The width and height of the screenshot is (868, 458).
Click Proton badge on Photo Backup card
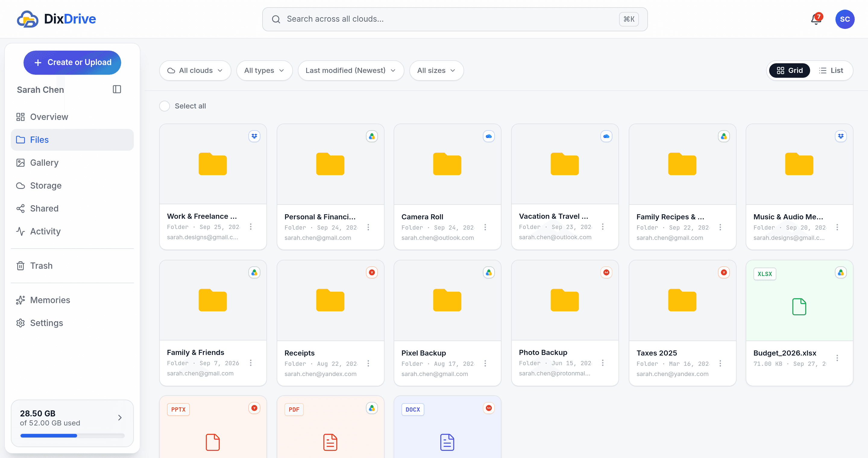click(606, 272)
